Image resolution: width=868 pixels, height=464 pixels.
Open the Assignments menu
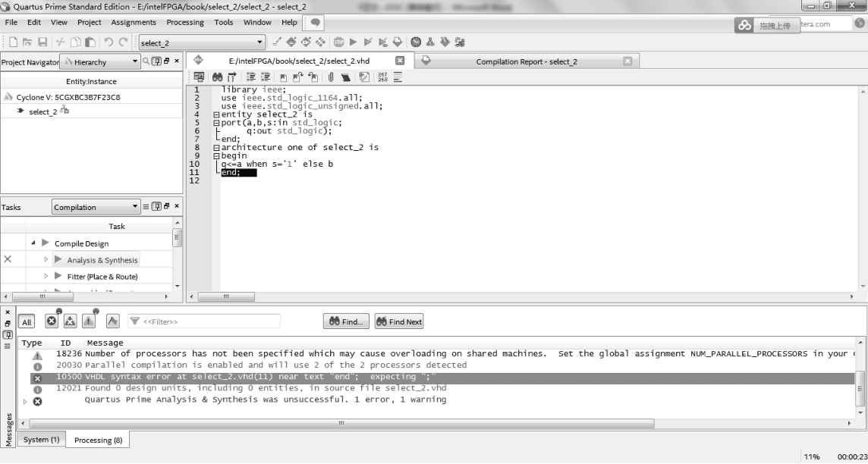pyautogui.click(x=134, y=22)
